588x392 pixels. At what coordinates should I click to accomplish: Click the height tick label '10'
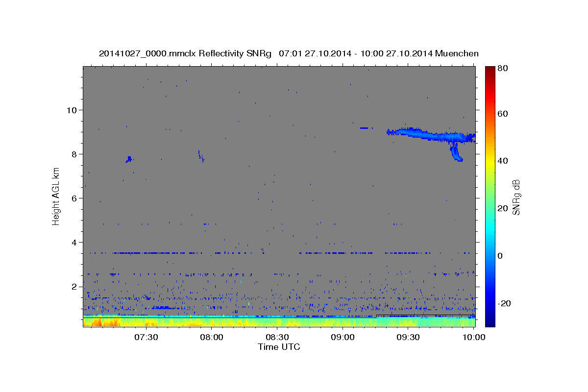(72, 110)
